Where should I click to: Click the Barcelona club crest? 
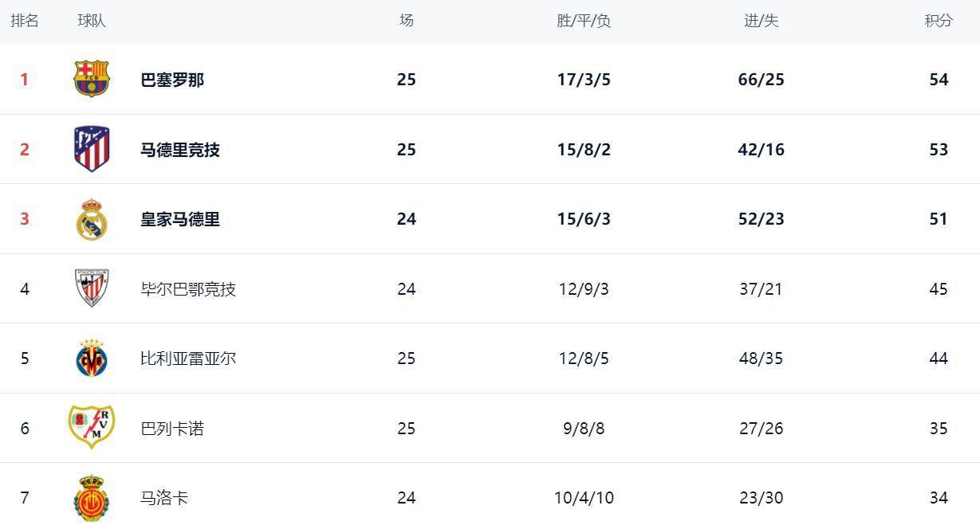pos(92,79)
